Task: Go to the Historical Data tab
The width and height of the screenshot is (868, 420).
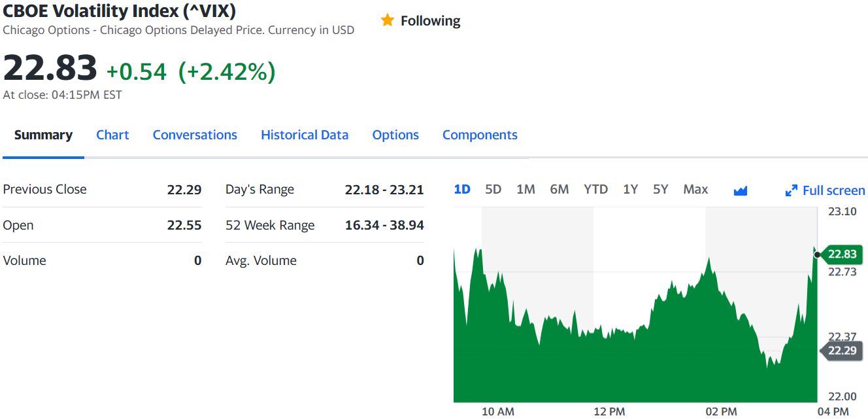Action: coord(305,135)
